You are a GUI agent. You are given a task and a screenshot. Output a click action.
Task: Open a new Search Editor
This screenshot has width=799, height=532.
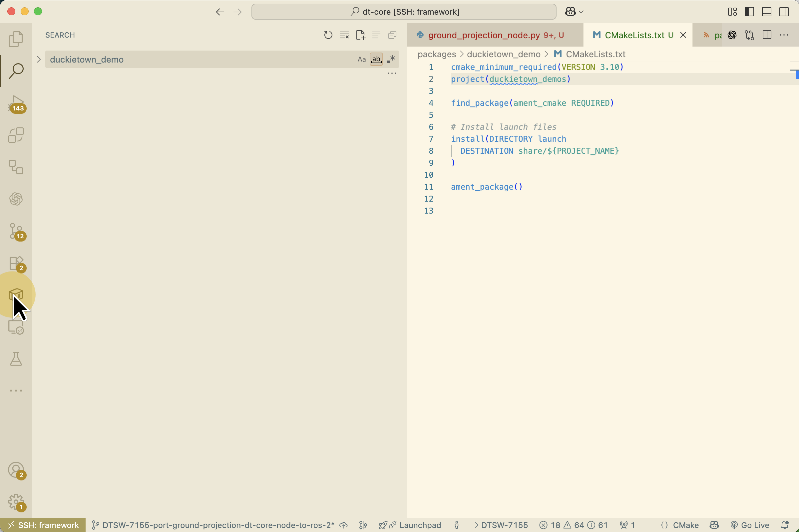[x=360, y=35]
